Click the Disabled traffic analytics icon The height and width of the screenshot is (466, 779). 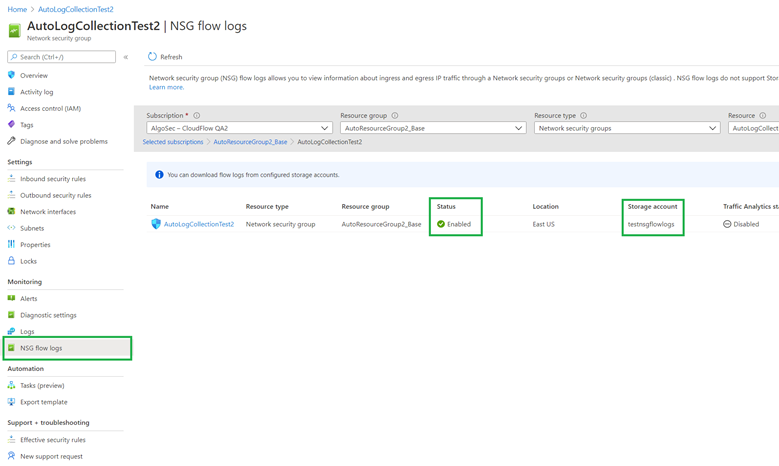point(727,224)
